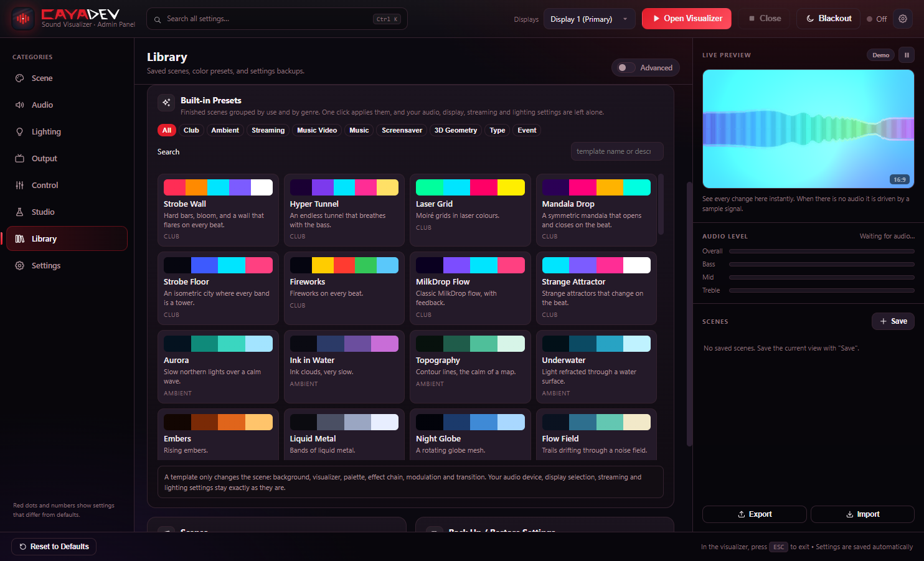Click the Audio speaker icon in sidebar

click(20, 105)
